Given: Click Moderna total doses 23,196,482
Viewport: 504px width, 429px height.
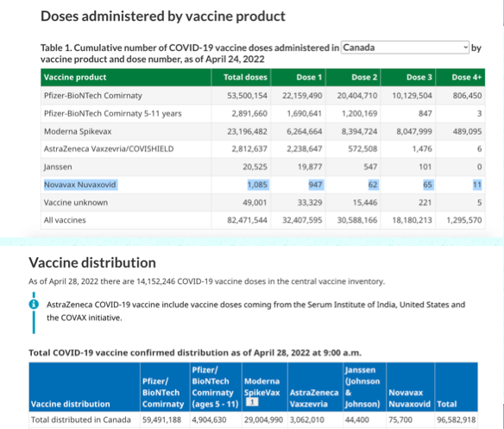Looking at the screenshot, I should (247, 131).
